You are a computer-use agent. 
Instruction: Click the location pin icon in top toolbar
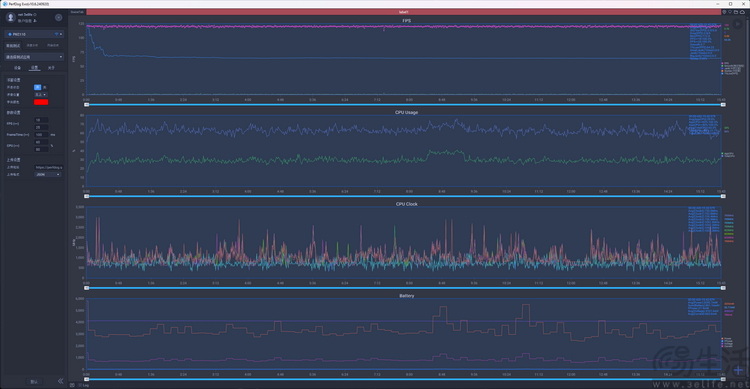click(x=724, y=12)
